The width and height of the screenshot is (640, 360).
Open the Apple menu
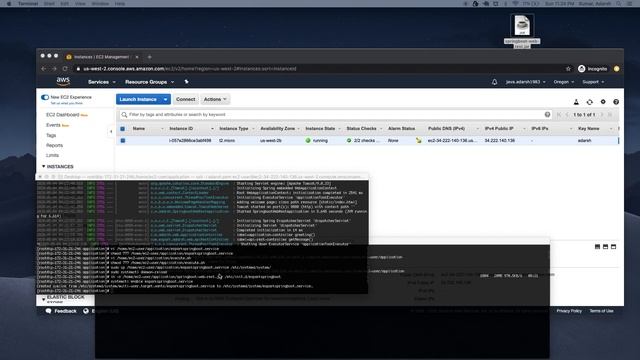[x=9, y=4]
